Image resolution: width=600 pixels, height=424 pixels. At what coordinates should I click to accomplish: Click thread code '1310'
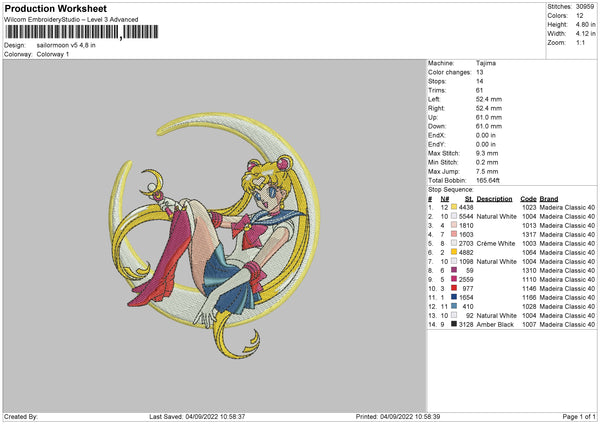(x=529, y=270)
